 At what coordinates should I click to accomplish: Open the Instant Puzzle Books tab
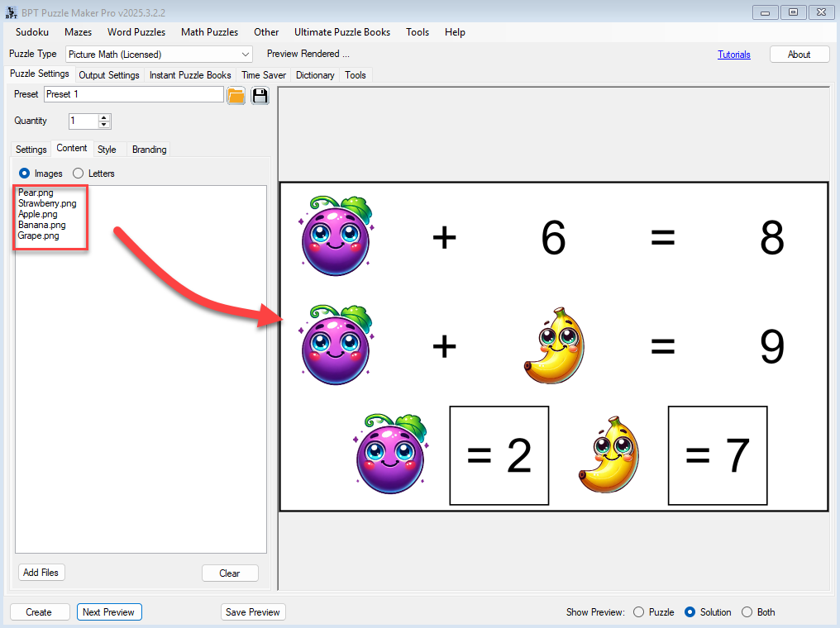(190, 75)
